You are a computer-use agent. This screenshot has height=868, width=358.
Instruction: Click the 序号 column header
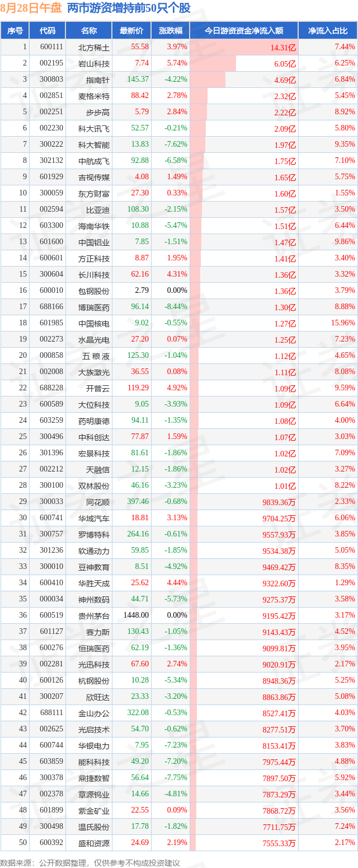(x=15, y=31)
